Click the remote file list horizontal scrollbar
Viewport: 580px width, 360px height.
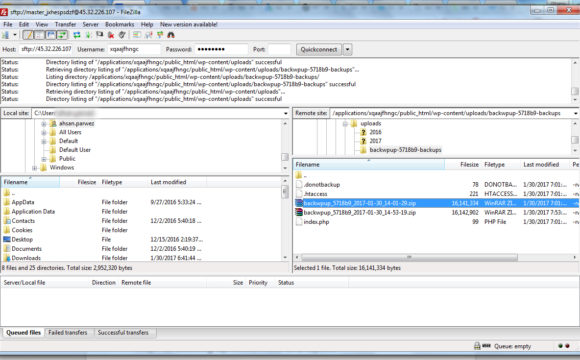(x=409, y=257)
